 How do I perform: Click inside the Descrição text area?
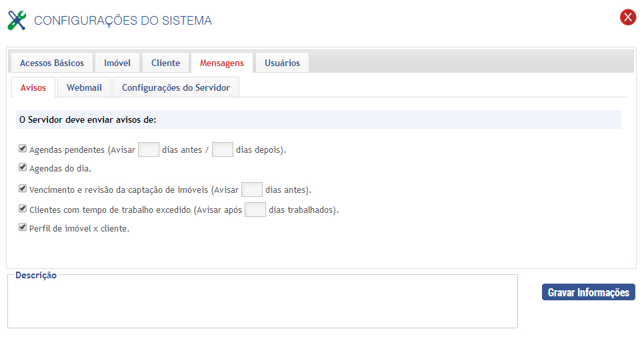(x=263, y=304)
